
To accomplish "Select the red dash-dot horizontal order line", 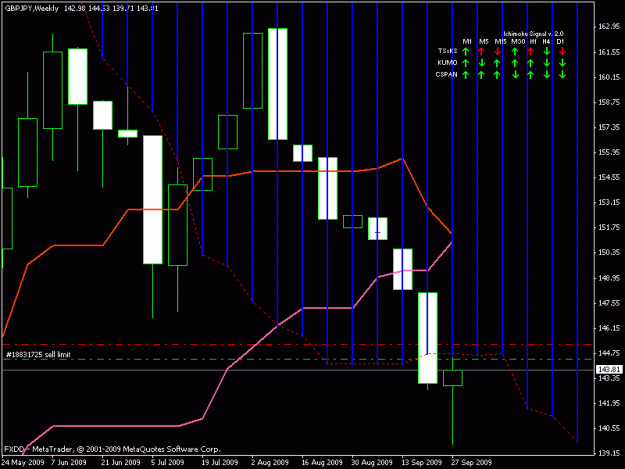I will pyautogui.click(x=297, y=344).
